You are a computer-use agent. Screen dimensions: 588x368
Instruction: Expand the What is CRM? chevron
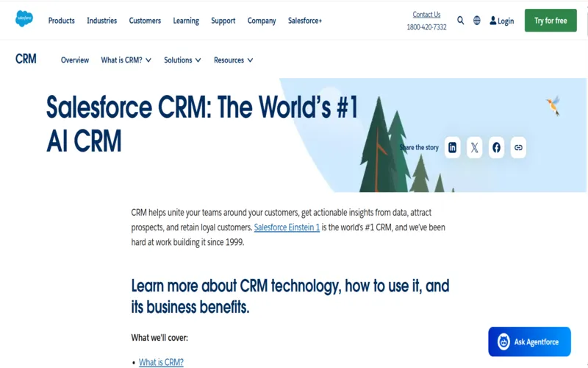click(148, 60)
